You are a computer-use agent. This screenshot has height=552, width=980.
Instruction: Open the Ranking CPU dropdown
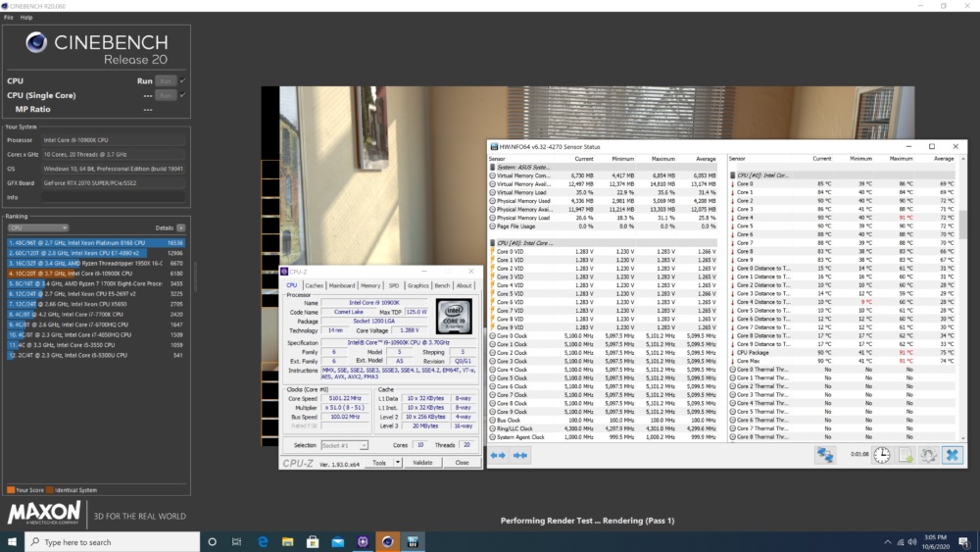37,228
